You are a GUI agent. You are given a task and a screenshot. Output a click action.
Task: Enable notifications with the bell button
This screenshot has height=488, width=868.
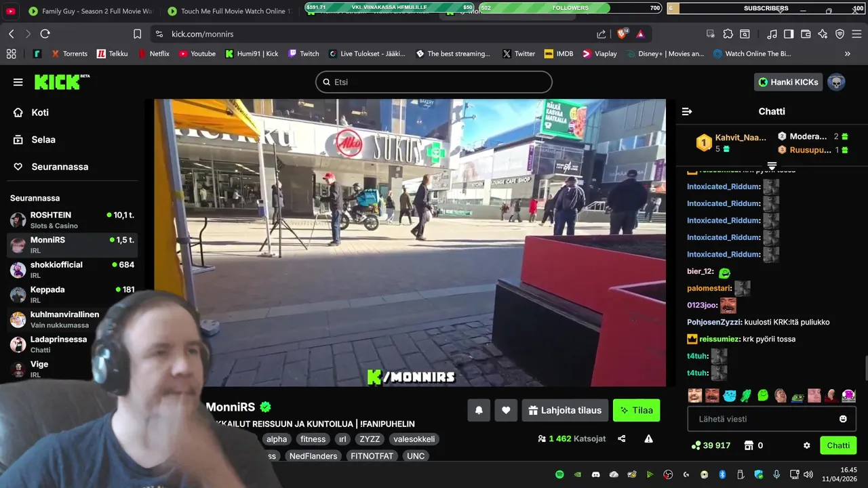coord(479,410)
